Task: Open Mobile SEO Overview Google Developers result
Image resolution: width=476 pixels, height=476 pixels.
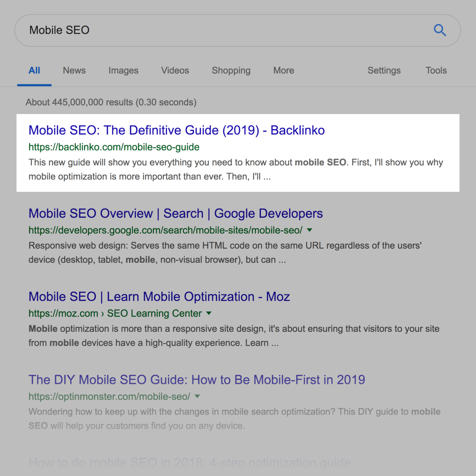Action: (x=175, y=214)
